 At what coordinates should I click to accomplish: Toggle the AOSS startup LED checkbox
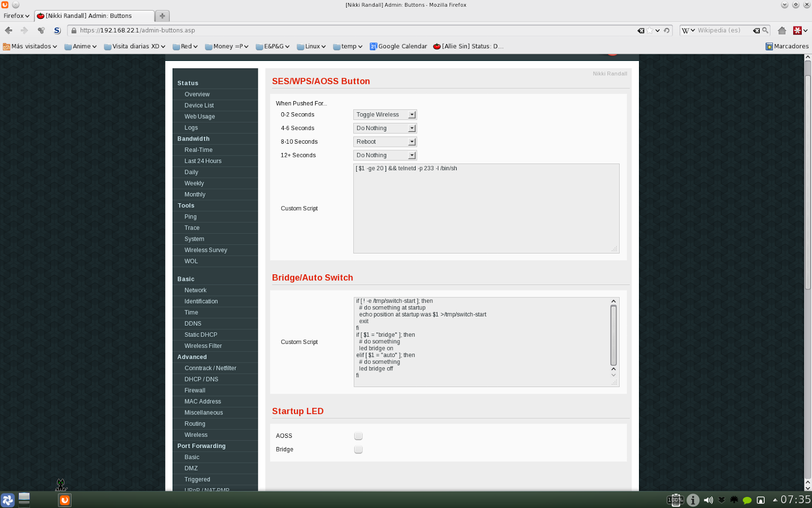point(358,436)
